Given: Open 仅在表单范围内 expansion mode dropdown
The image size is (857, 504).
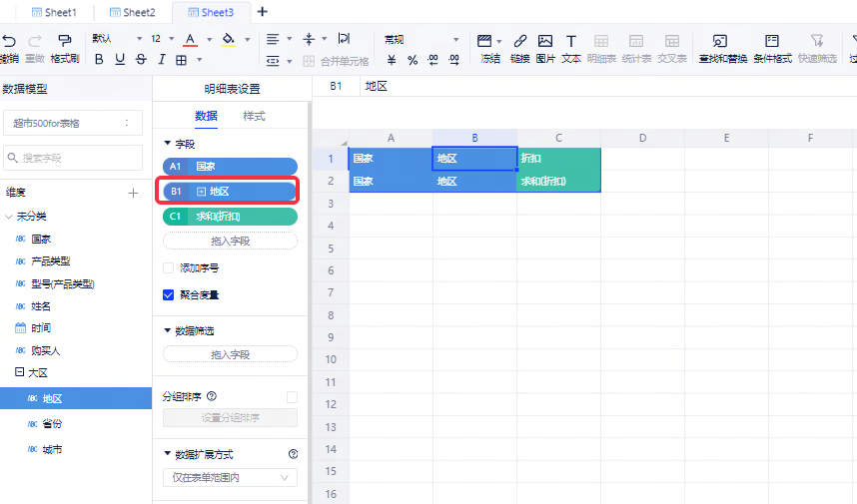Looking at the screenshot, I should [230, 478].
